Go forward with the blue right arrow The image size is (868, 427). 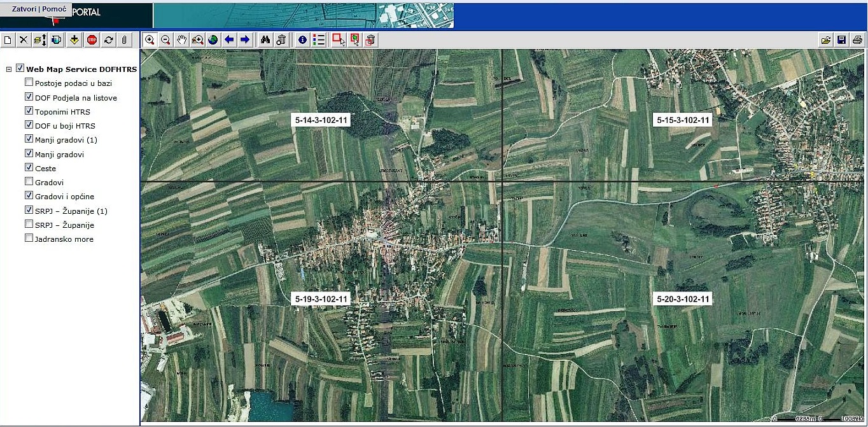(246, 39)
